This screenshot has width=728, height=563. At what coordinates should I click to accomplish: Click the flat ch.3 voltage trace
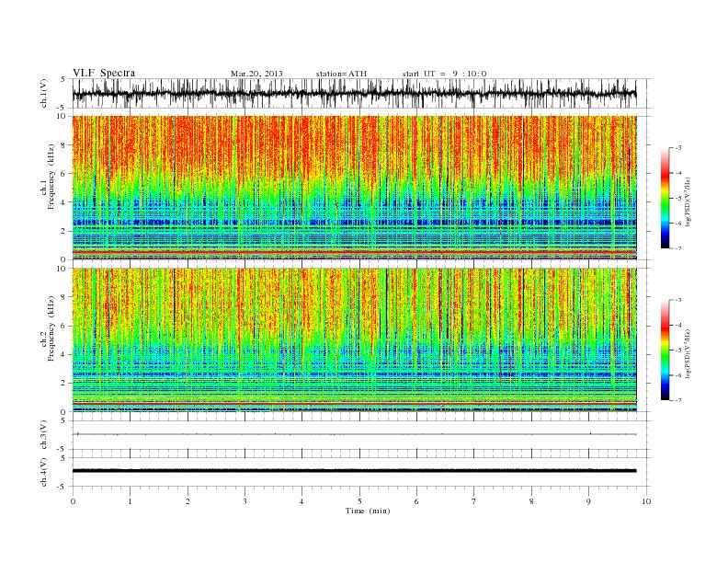354,434
